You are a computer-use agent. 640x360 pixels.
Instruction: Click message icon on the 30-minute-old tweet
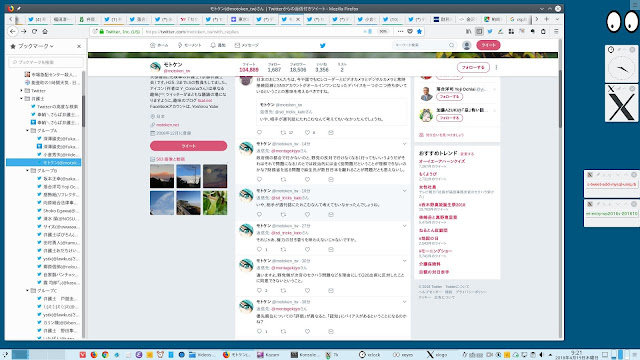[331, 290]
